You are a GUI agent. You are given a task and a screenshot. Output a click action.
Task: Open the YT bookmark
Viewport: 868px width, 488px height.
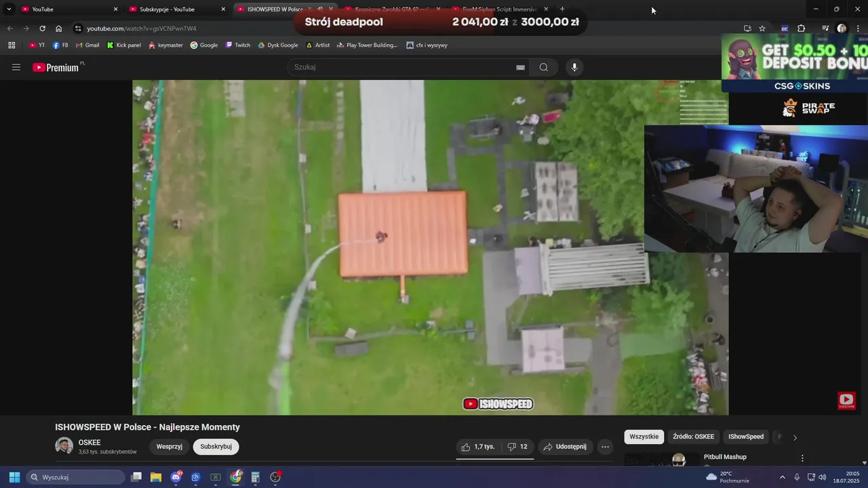pyautogui.click(x=37, y=45)
